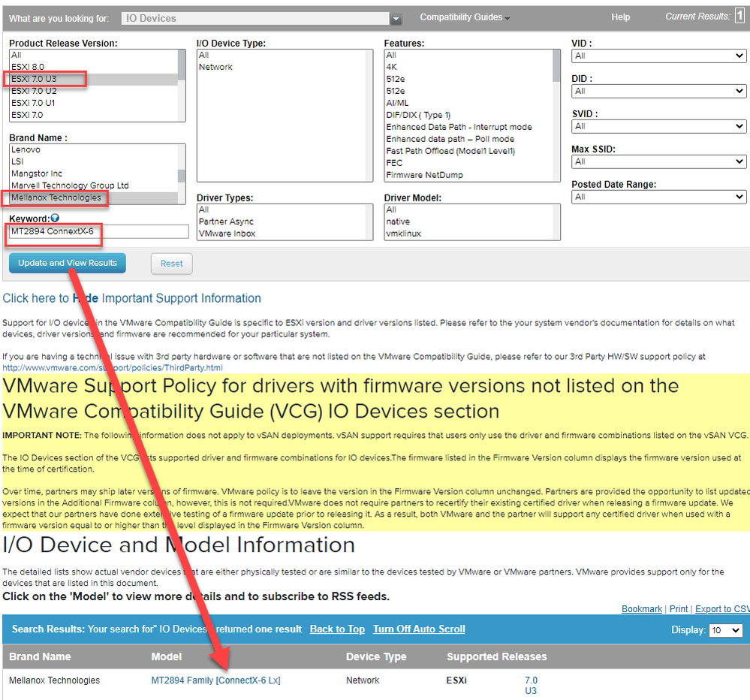Open the Max SSID dropdown
The height and width of the screenshot is (700, 750).
[x=658, y=161]
